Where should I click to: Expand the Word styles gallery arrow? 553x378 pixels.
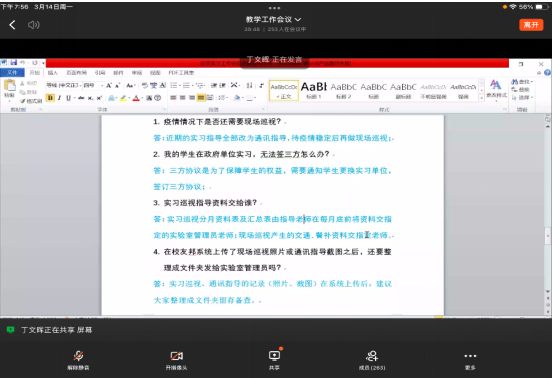pos(481,98)
